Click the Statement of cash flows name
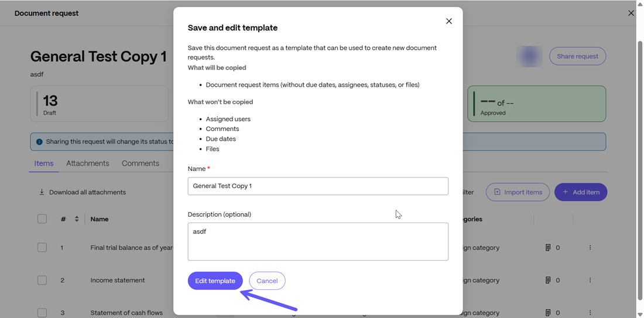The image size is (644, 318). click(126, 313)
